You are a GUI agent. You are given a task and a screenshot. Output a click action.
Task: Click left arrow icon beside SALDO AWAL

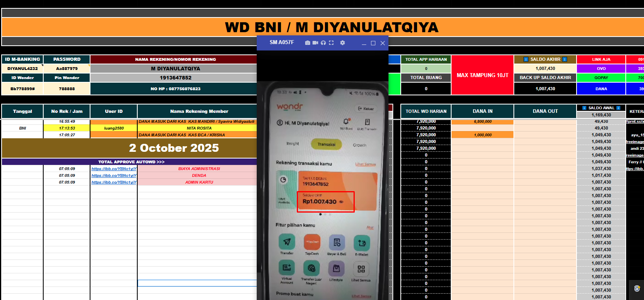coord(584,108)
